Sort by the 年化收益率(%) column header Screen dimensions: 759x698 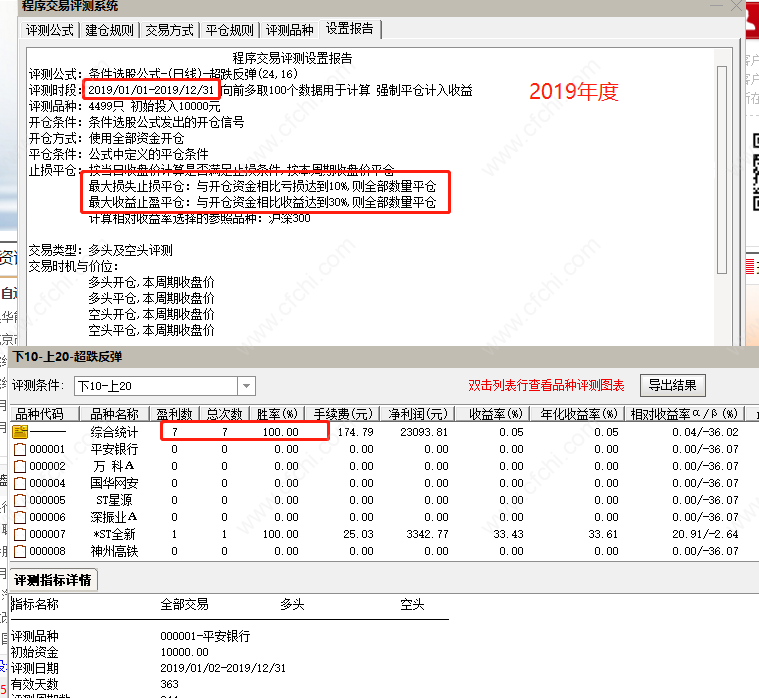pyautogui.click(x=577, y=414)
